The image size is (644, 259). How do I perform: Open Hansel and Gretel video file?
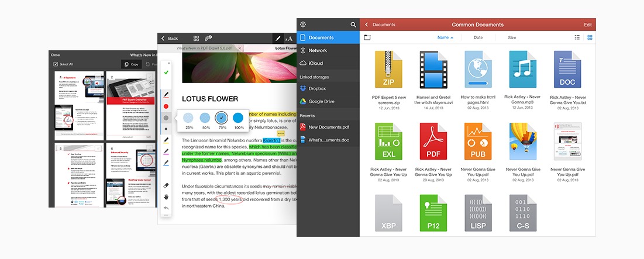point(433,70)
